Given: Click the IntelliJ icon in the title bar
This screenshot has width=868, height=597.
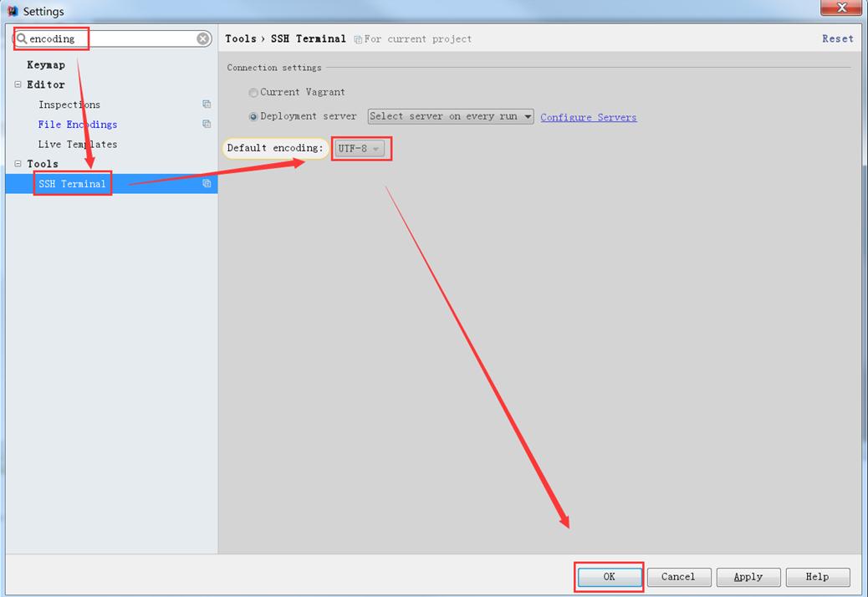Looking at the screenshot, I should point(13,11).
